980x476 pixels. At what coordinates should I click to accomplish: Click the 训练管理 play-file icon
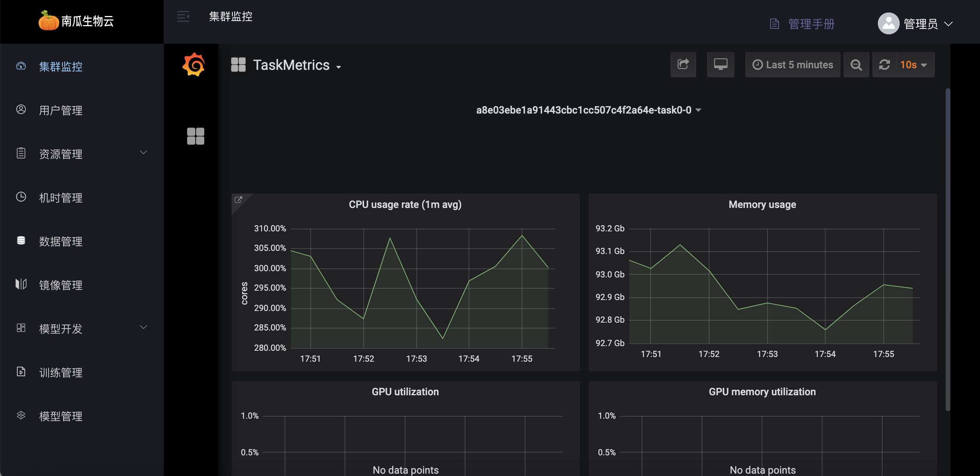(21, 371)
